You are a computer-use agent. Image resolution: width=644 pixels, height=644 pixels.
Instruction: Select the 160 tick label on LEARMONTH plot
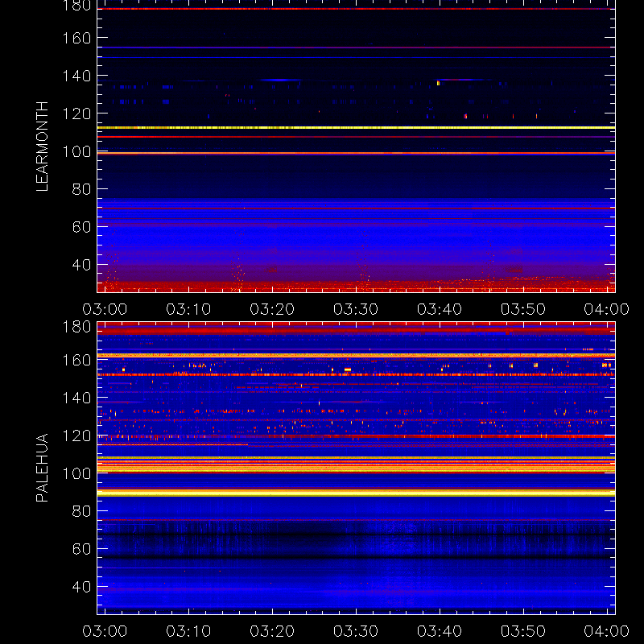pos(76,38)
